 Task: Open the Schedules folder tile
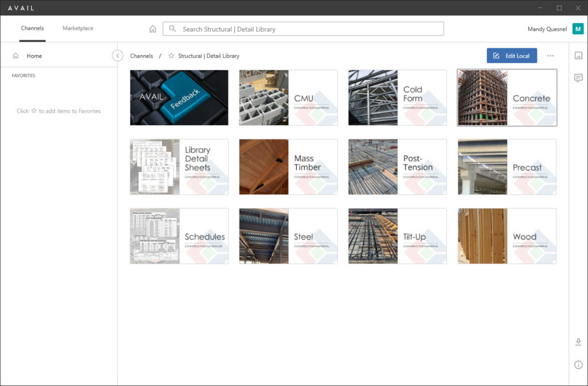click(179, 236)
